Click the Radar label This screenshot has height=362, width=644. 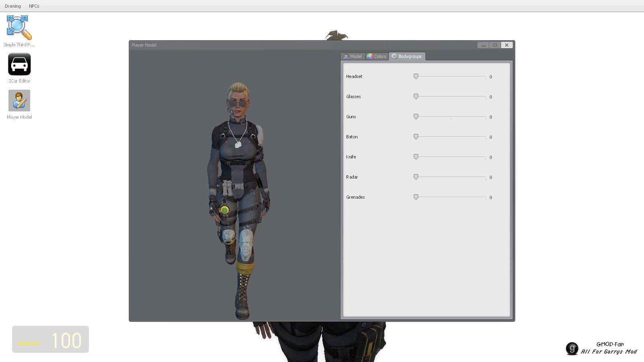[352, 177]
